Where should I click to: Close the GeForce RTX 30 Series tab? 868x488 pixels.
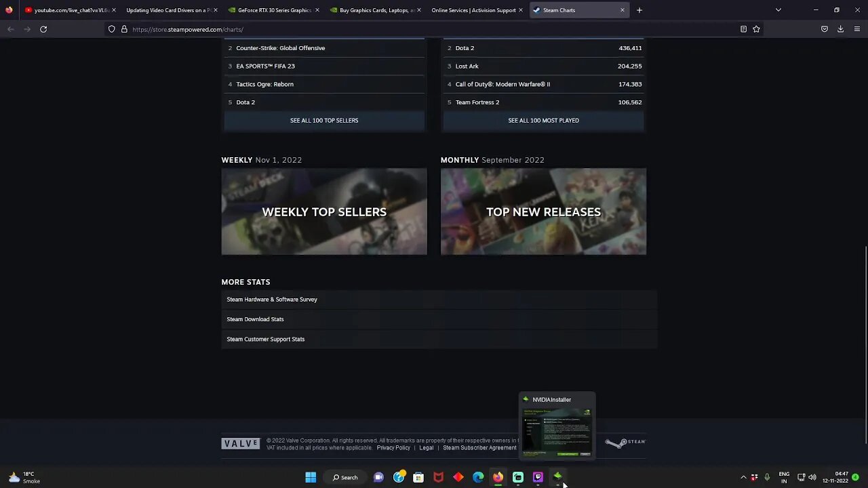[x=317, y=10]
